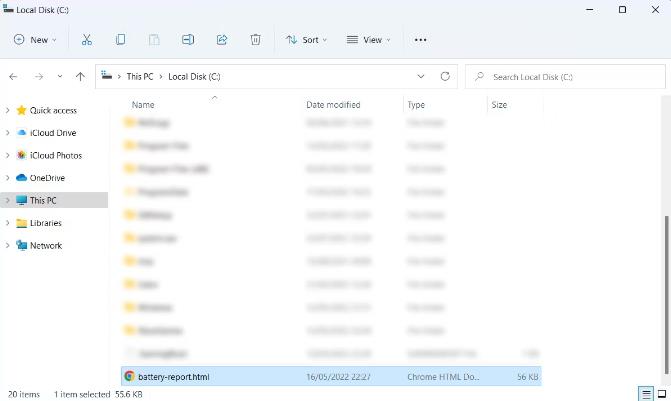
Task: Click the Copy icon in toolbar
Action: click(120, 40)
